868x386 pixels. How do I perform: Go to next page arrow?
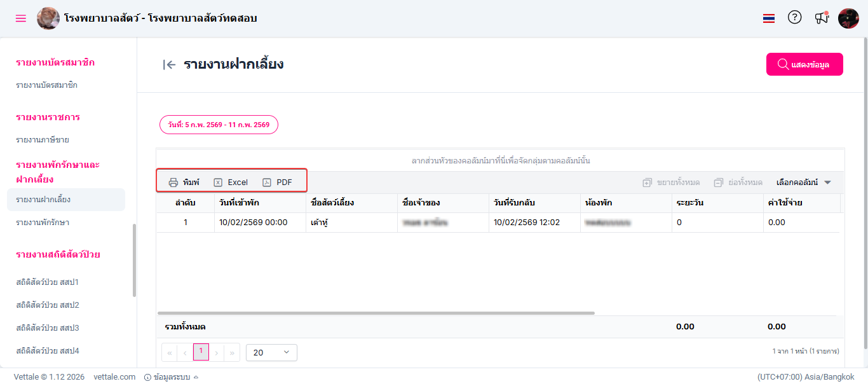tap(217, 352)
